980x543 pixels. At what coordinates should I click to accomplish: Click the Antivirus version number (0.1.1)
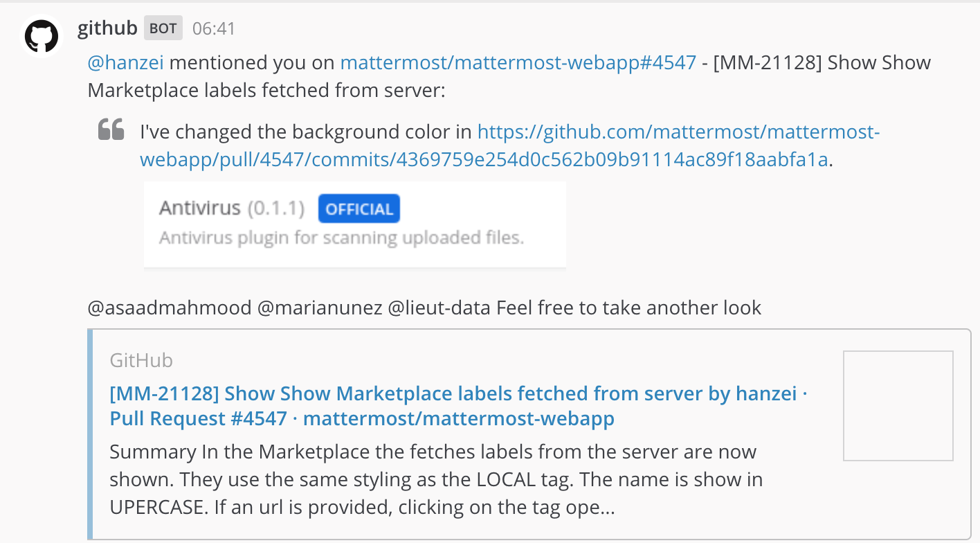(276, 207)
